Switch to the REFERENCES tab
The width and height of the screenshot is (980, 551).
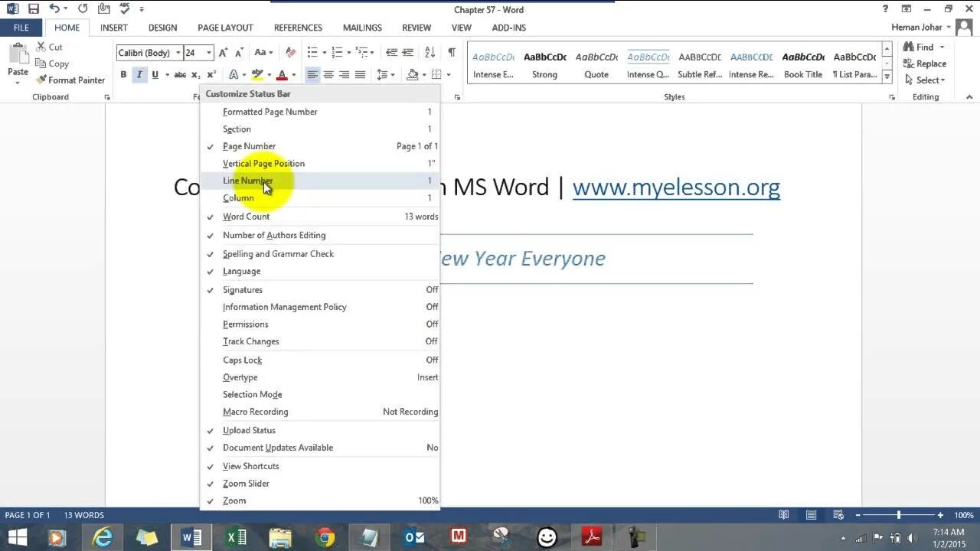click(298, 28)
